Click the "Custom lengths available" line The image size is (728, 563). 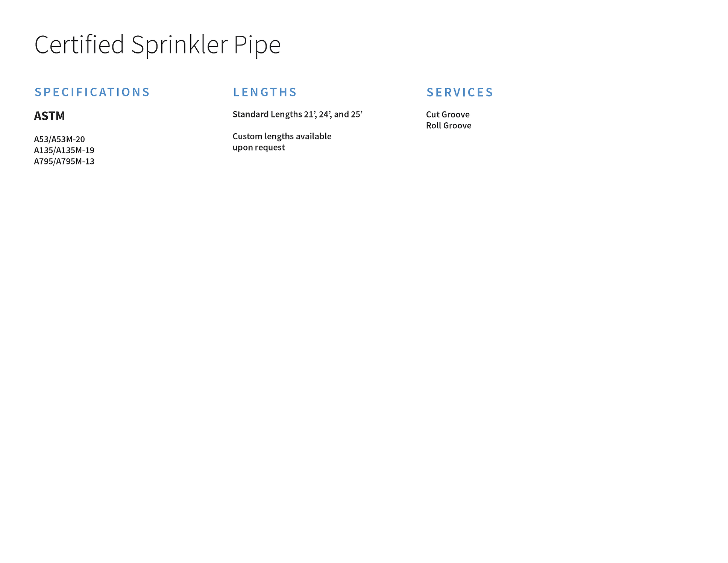tap(282, 136)
